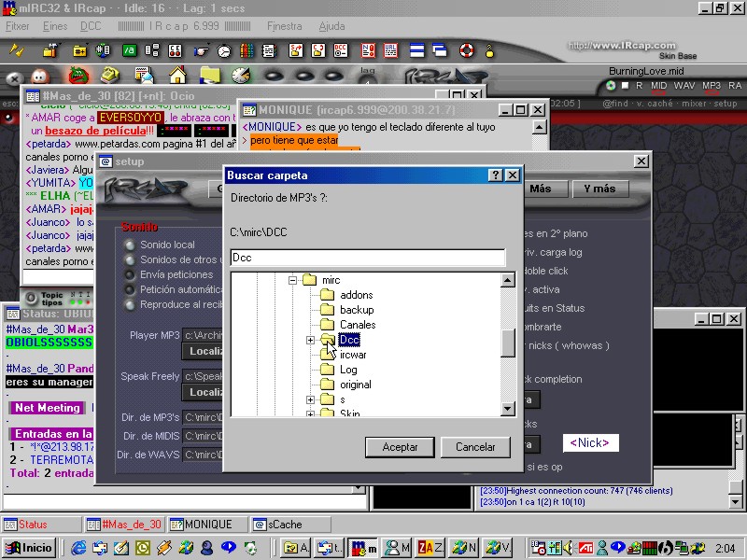Switch to the sCache switchbar tab
The height and width of the screenshot is (560, 747).
pyautogui.click(x=291, y=525)
